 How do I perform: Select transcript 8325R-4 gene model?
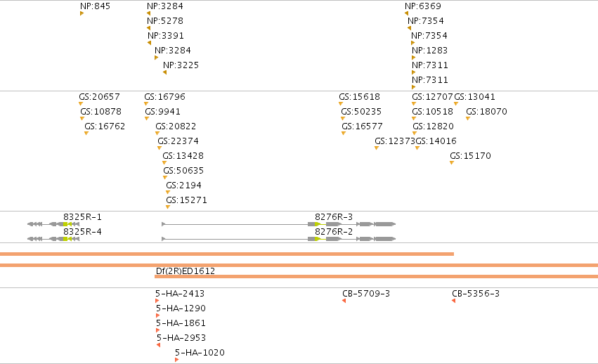[53, 239]
